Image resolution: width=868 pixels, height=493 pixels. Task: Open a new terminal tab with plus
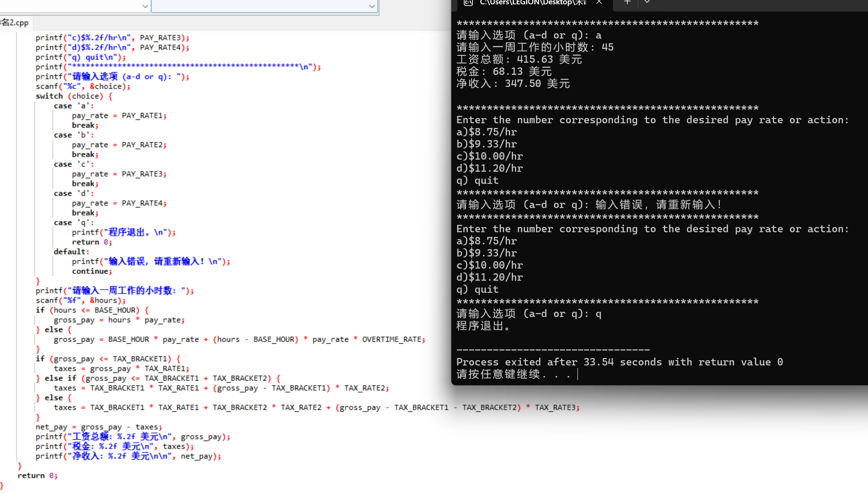coord(627,2)
